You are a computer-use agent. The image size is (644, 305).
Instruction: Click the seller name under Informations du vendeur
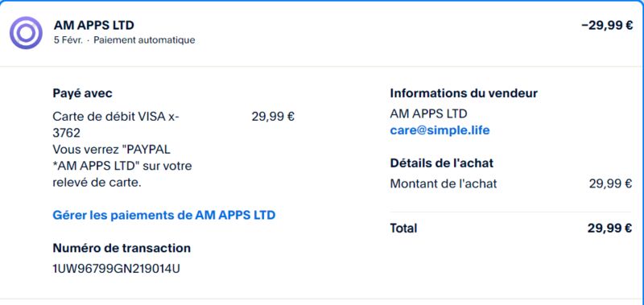[x=428, y=113]
